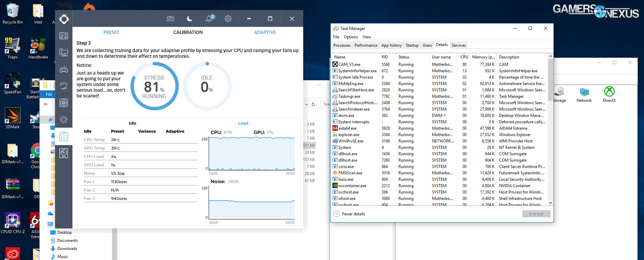Click the End task button
Screen dimensions: 644x260
tap(536, 214)
